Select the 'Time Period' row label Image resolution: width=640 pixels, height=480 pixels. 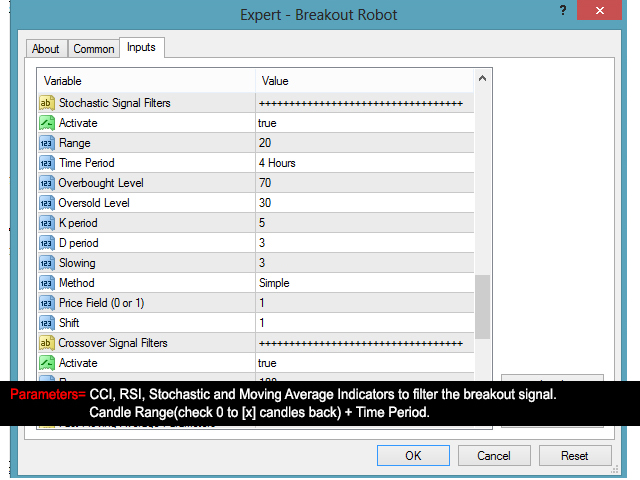[87, 163]
